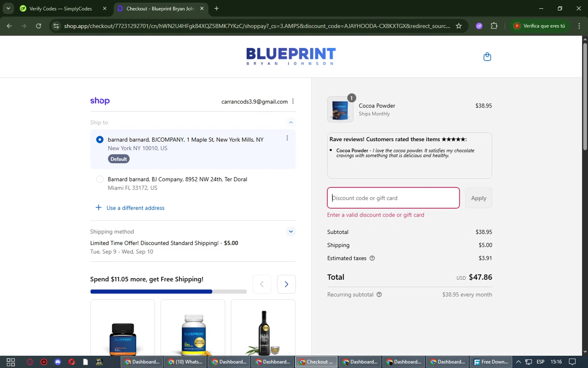Click the $47.86 total amount

point(480,277)
